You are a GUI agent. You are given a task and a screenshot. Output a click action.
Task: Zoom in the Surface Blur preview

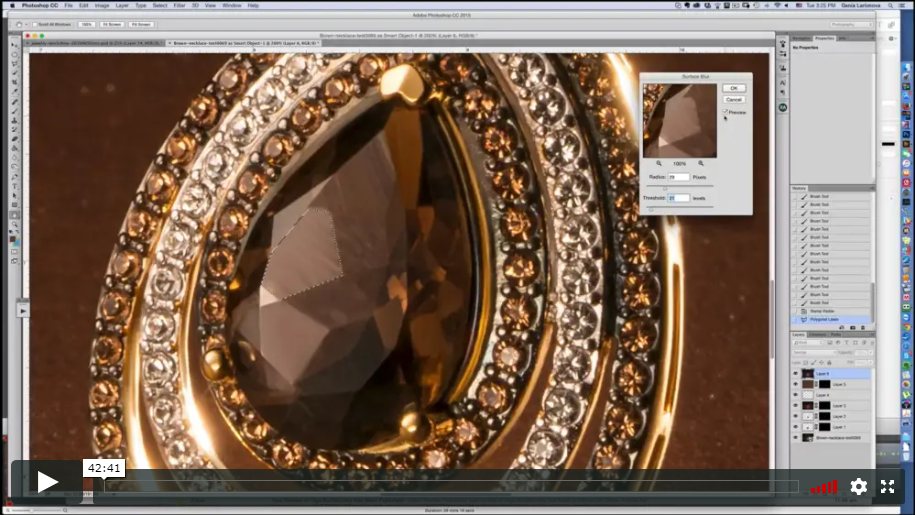click(701, 163)
